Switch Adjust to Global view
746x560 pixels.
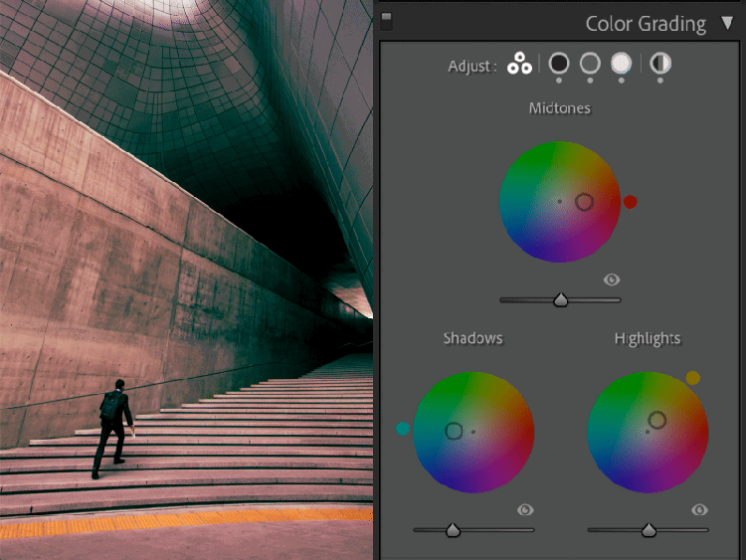coord(660,63)
